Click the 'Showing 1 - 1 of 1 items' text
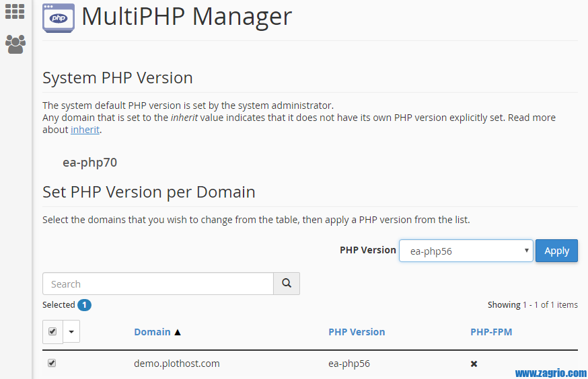The image size is (588, 379). (533, 305)
